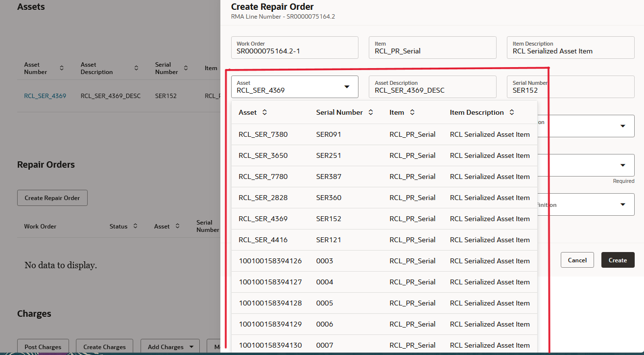Sort dropdown list by Item Description column

[x=512, y=112]
